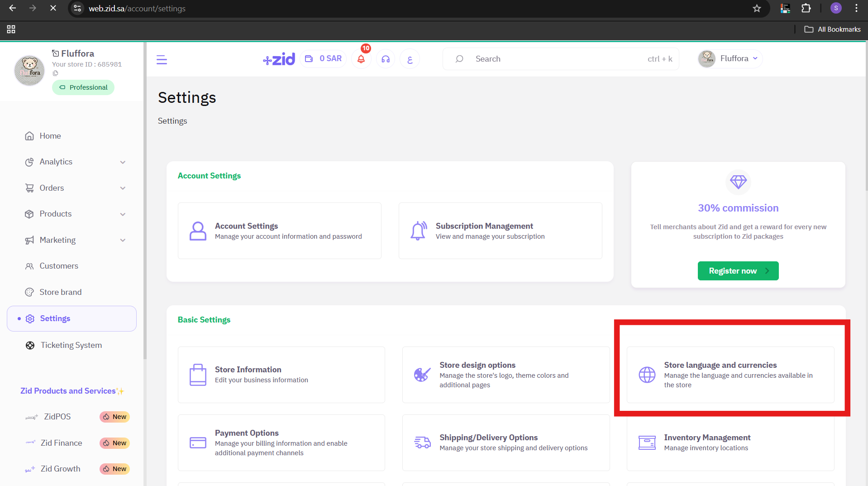The height and width of the screenshot is (486, 868).
Task: Open Inventory Management card
Action: click(x=730, y=443)
